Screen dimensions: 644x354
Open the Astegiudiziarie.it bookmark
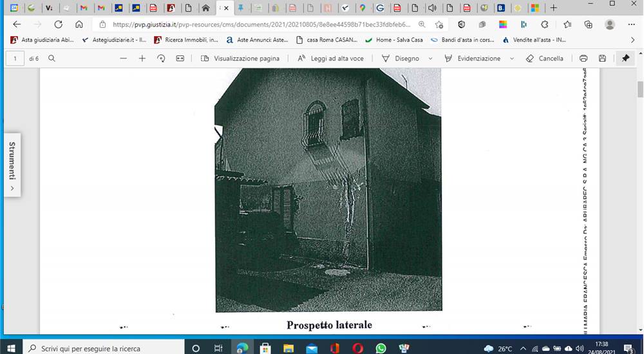114,40
